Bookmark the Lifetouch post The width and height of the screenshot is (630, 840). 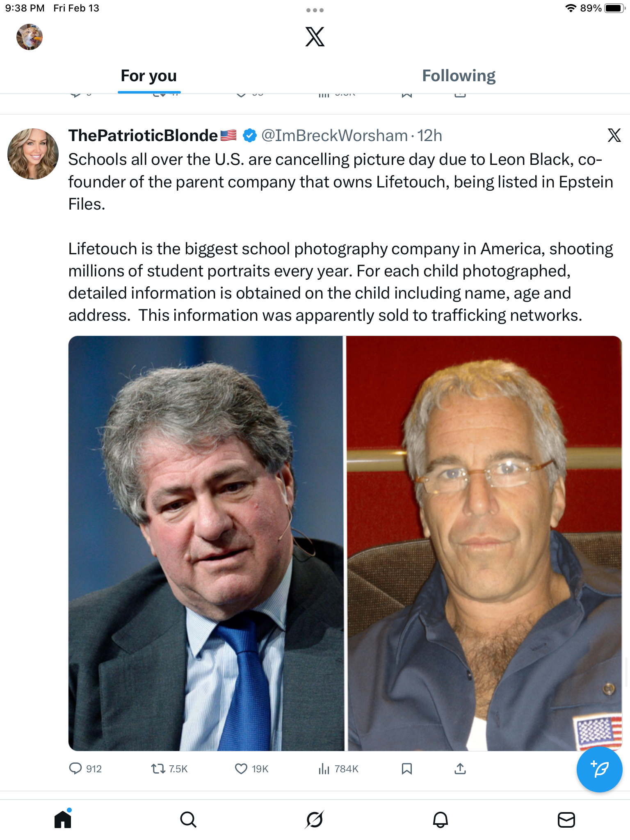coord(406,768)
